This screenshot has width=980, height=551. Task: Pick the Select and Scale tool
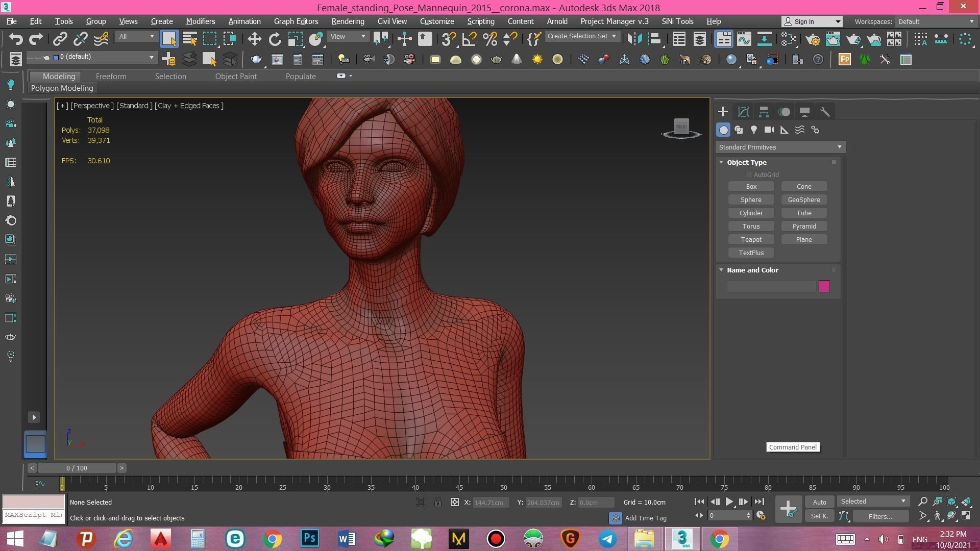tap(296, 39)
